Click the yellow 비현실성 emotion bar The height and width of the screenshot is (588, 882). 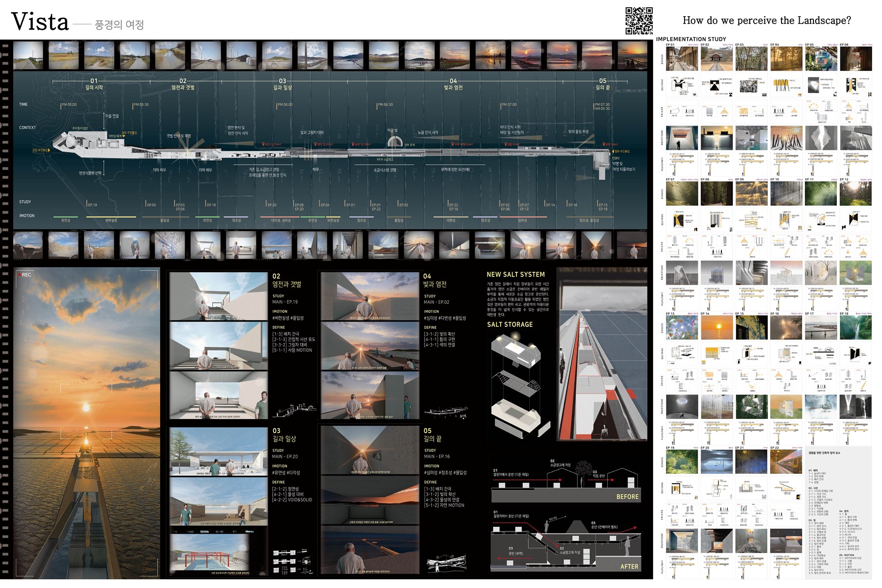click(x=111, y=217)
